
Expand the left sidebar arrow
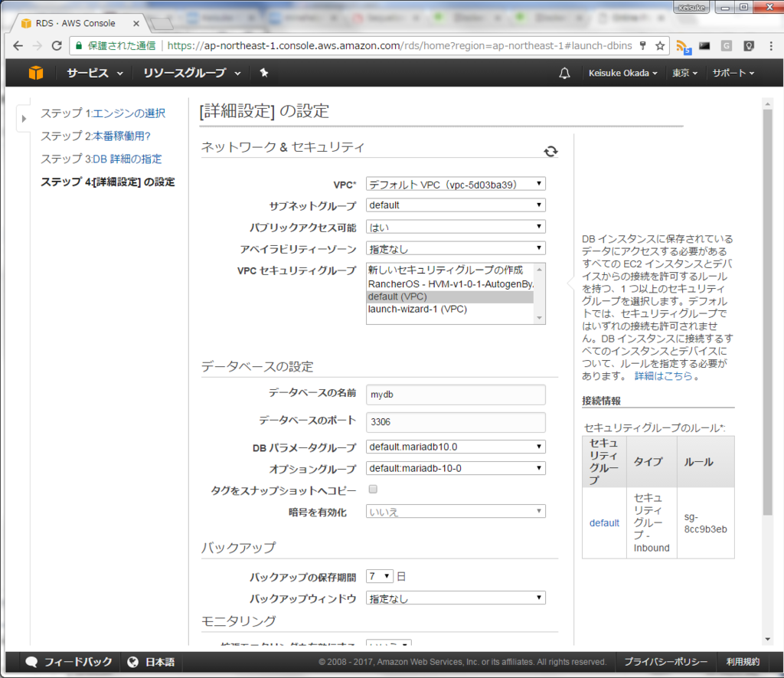tap(24, 119)
